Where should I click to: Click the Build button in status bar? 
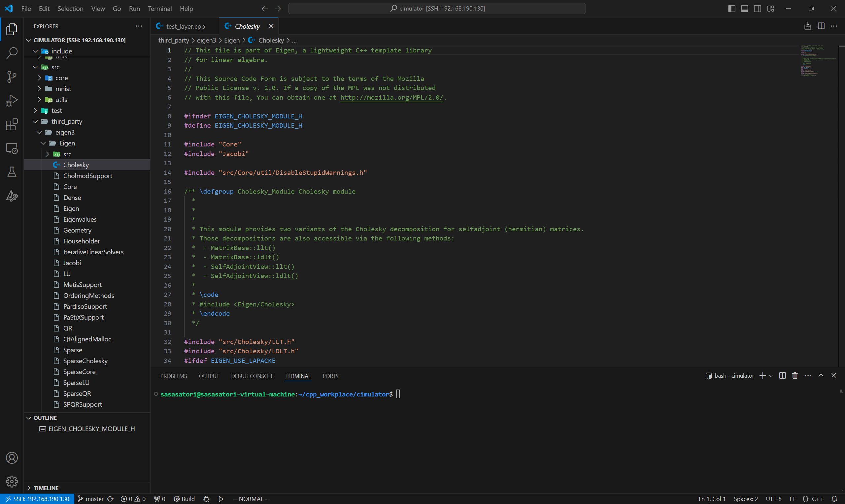coord(184,499)
